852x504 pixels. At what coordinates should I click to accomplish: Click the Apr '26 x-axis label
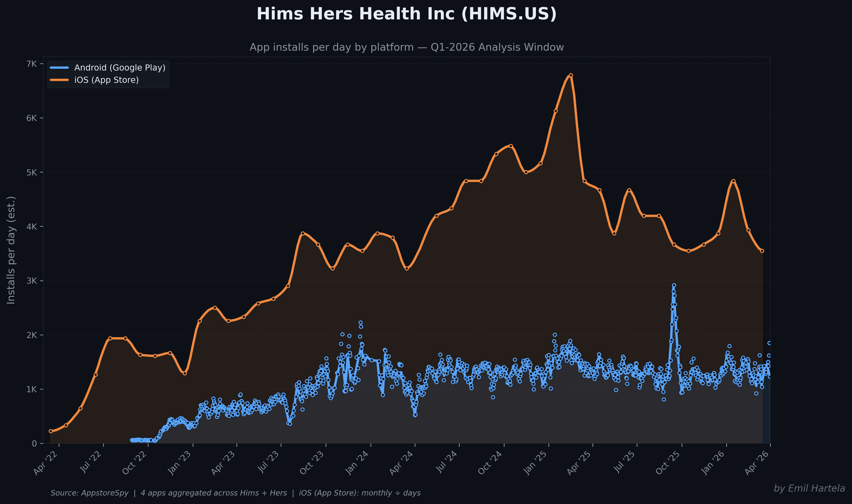pyautogui.click(x=756, y=464)
